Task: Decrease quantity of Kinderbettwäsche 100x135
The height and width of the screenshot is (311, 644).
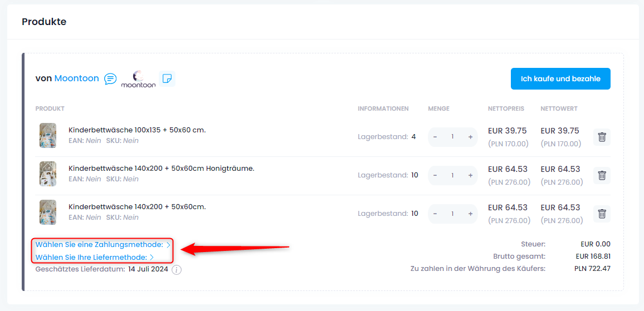Action: click(x=435, y=137)
